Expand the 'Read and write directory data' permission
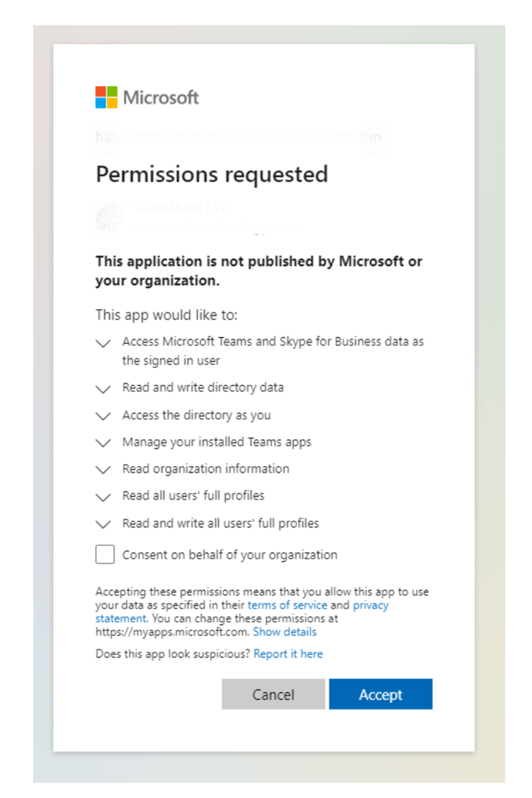The width and height of the screenshot is (532, 798). coord(104,388)
